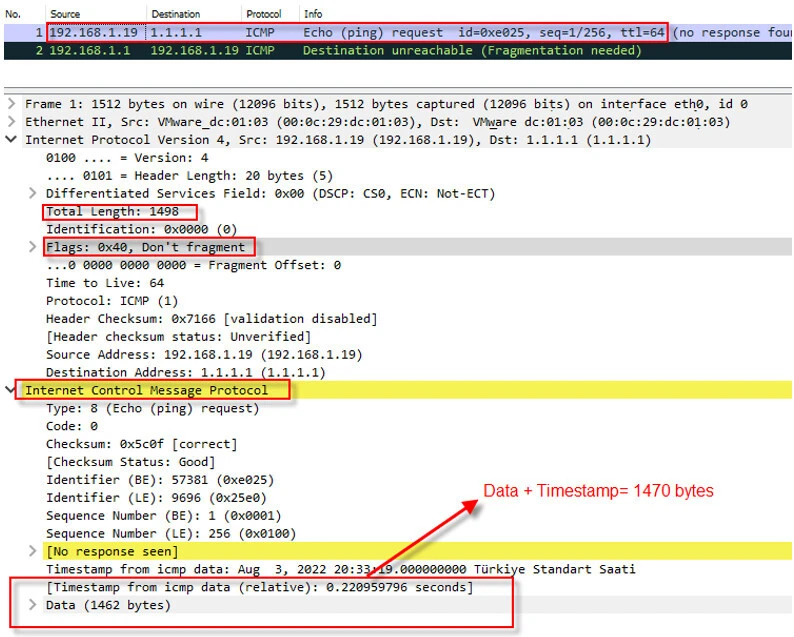Viewport: 794px width, 637px height.
Task: Select packet 2, the Destination unreachable reply
Action: pyautogui.click(x=400, y=50)
